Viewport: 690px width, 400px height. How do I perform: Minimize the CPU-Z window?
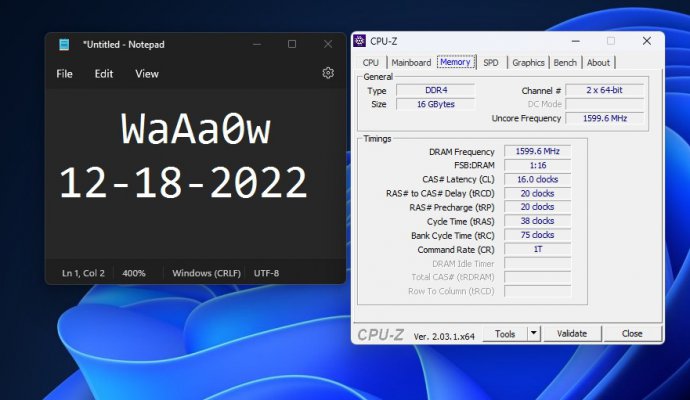tap(576, 41)
